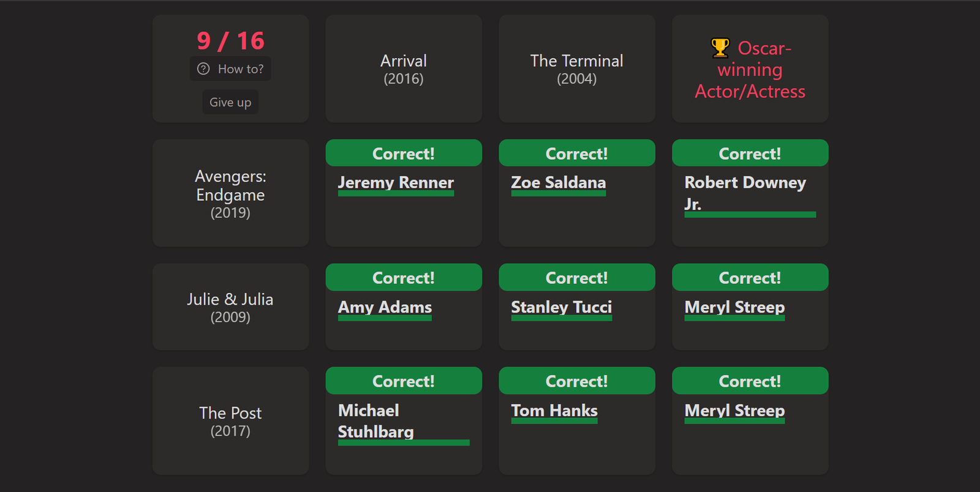Select The Terminal (2004) column header
Image resolution: width=980 pixels, height=492 pixels.
[x=577, y=69]
